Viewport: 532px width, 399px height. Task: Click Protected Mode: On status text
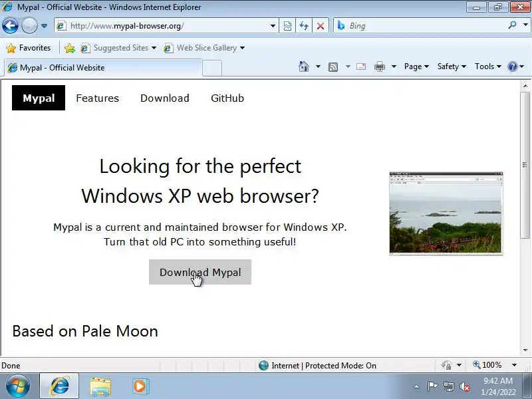click(x=340, y=365)
